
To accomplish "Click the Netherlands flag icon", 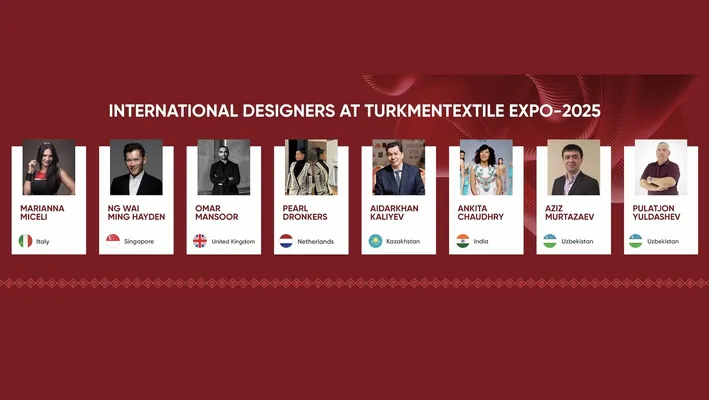I will click(286, 241).
